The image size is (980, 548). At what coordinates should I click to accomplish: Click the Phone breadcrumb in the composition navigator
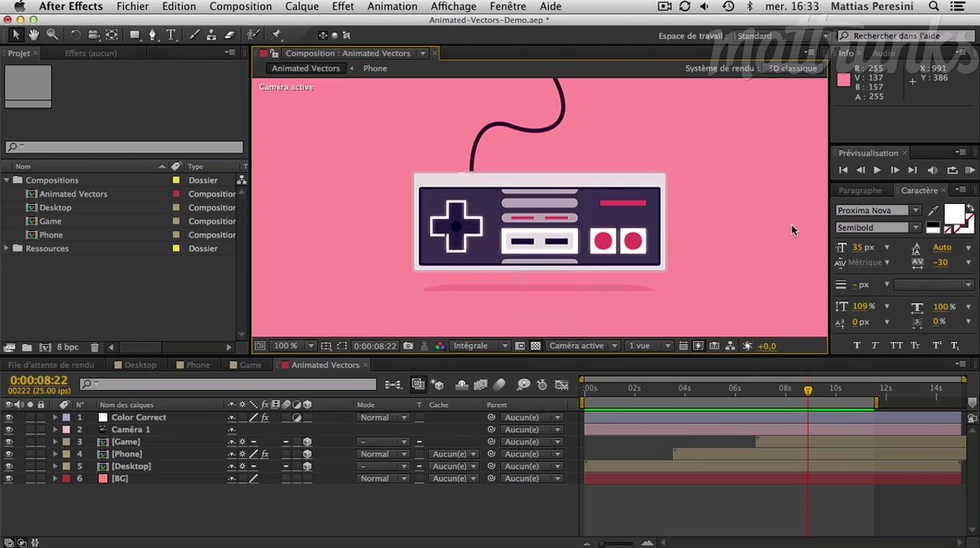[375, 68]
